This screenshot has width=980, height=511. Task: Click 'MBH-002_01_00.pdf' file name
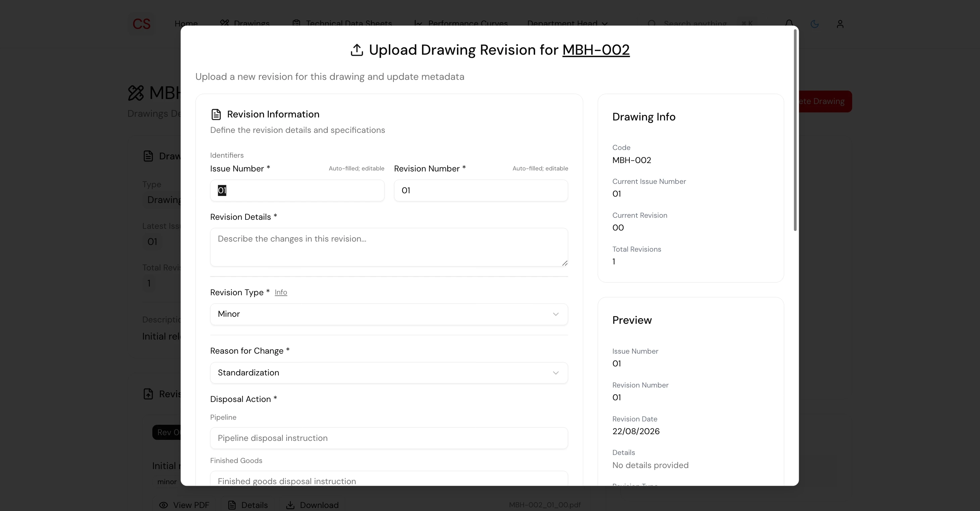(545, 505)
